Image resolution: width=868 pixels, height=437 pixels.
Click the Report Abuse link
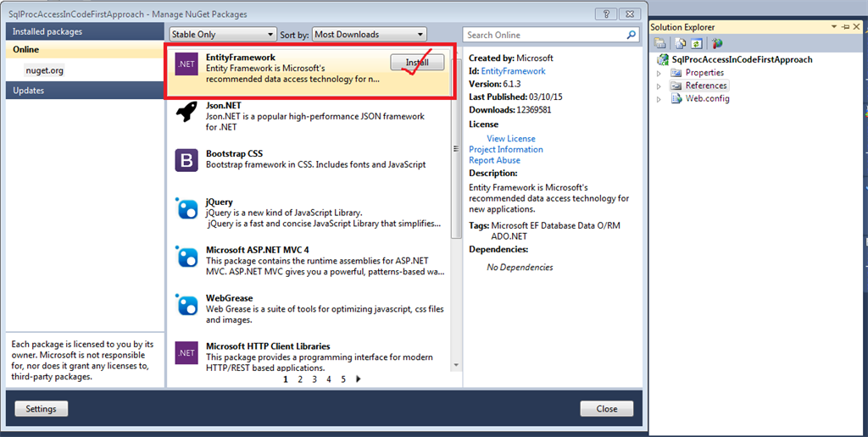tap(494, 160)
